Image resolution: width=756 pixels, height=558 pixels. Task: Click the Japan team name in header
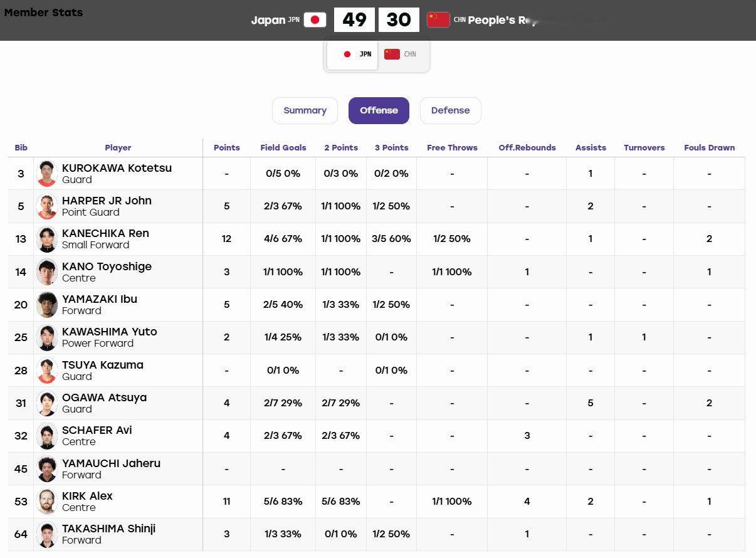268,20
